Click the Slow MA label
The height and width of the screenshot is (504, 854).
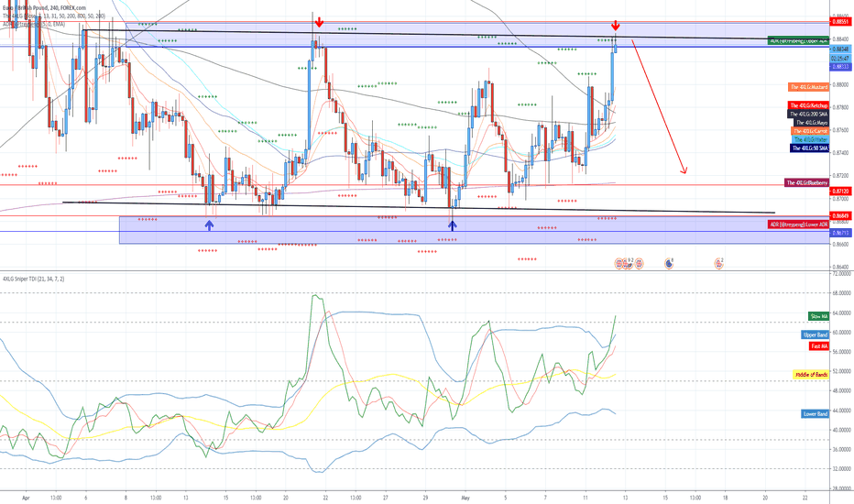pyautogui.click(x=818, y=316)
